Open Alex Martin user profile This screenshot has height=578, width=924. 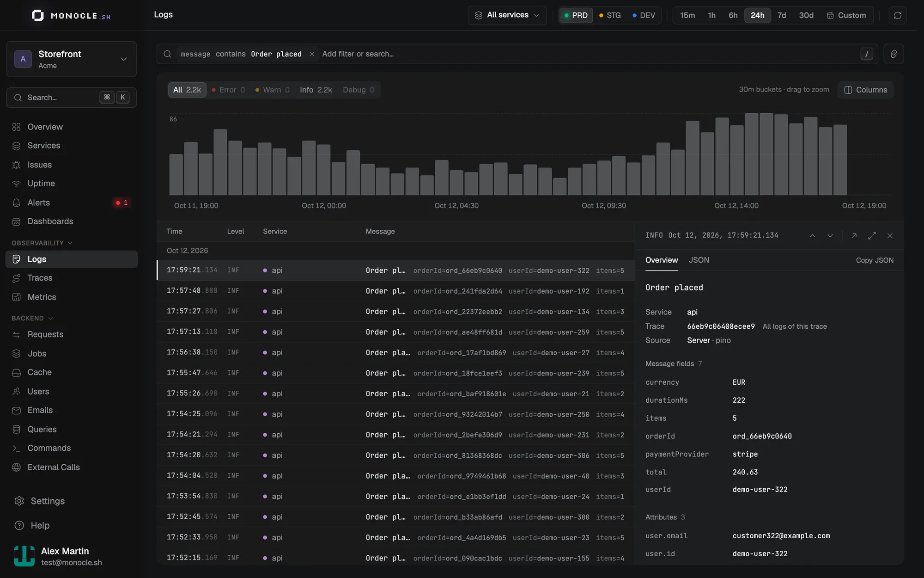72,556
